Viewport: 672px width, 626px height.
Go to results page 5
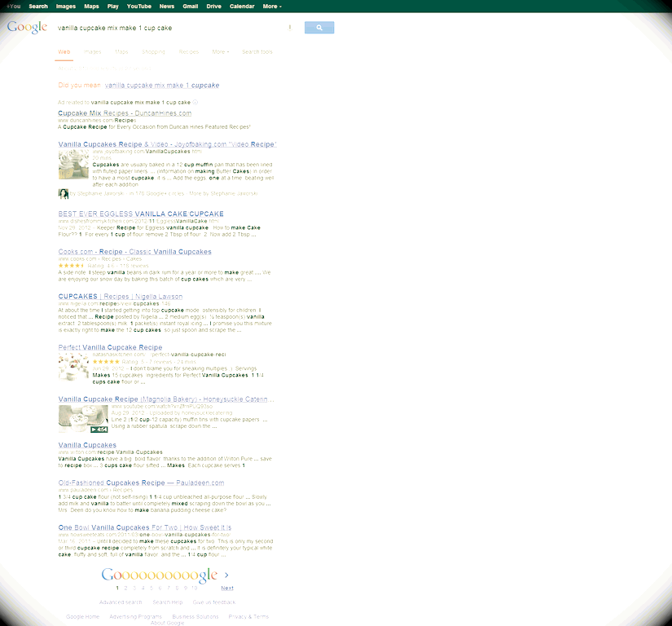click(152, 589)
